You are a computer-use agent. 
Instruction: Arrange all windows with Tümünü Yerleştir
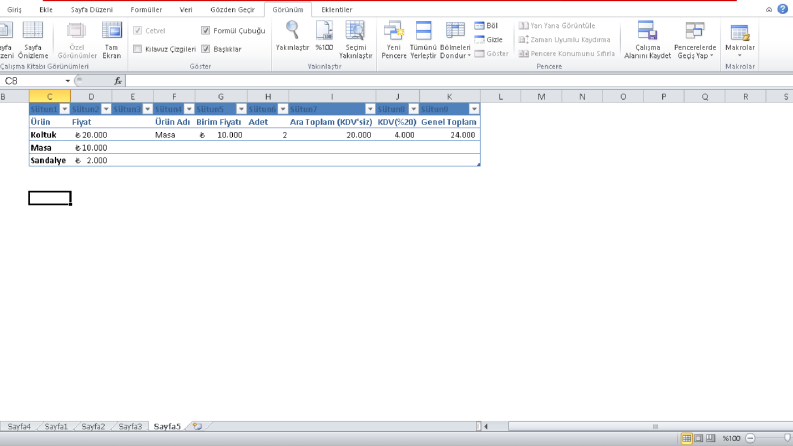[423, 40]
